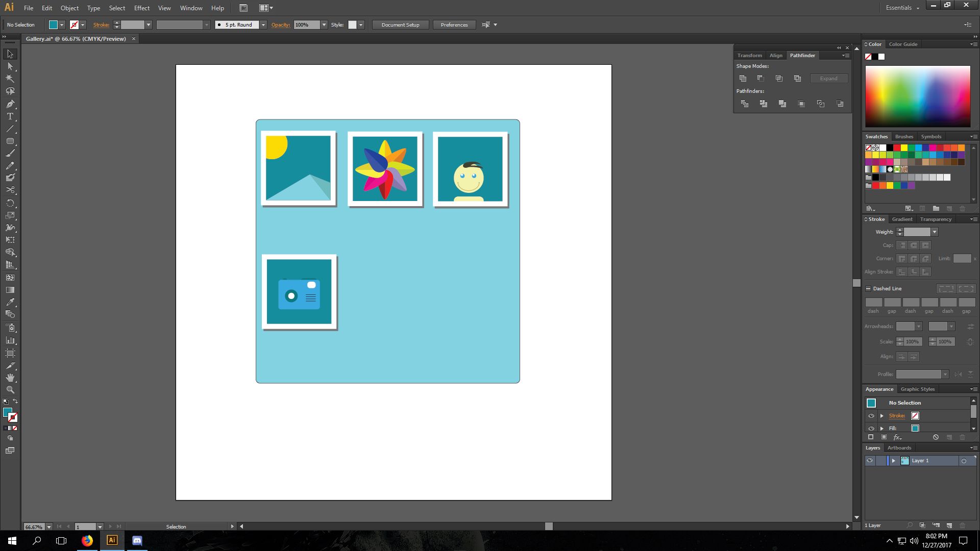Open Firefox from the taskbar

(x=87, y=541)
